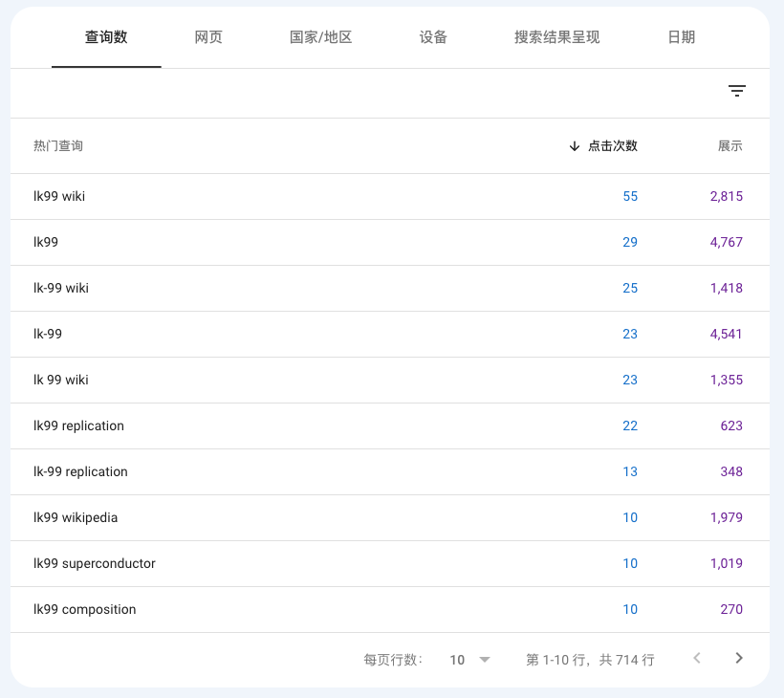Click the impressions value 4,767 for lk99

pos(726,242)
